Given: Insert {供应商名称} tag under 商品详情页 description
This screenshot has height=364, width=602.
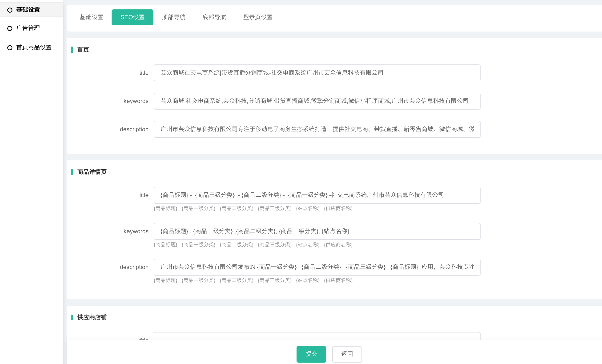Looking at the screenshot, I should (338, 280).
